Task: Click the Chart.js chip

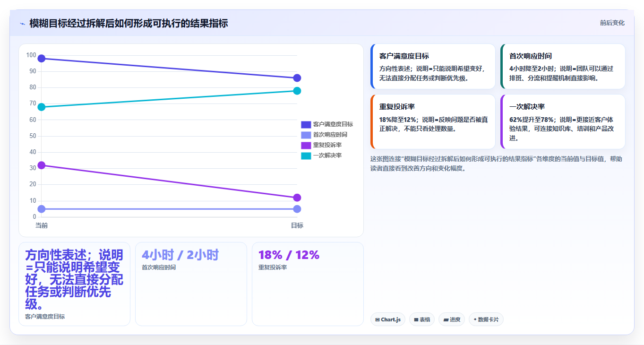Action: [388, 319]
